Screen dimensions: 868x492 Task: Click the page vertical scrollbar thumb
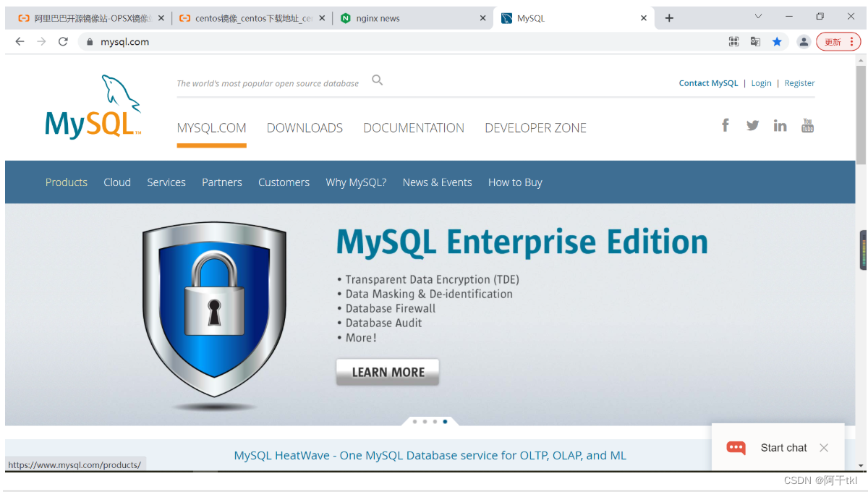point(861,114)
